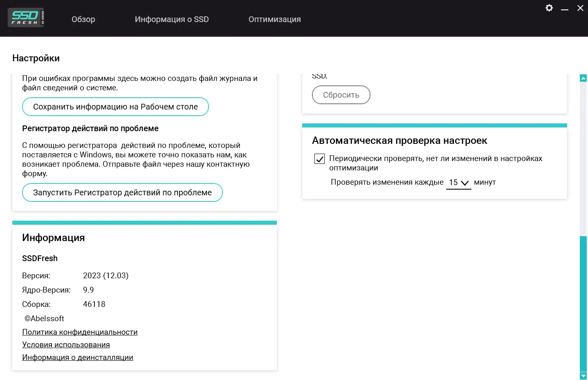This screenshot has width=588, height=380.
Task: Open the Информация о деинсталляции link
Action: pyautogui.click(x=78, y=357)
